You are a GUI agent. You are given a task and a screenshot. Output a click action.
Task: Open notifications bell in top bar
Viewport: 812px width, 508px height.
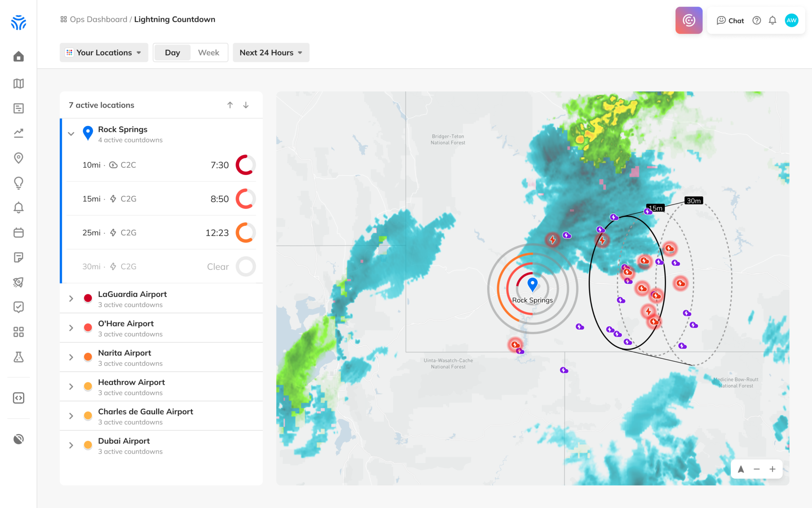click(772, 20)
